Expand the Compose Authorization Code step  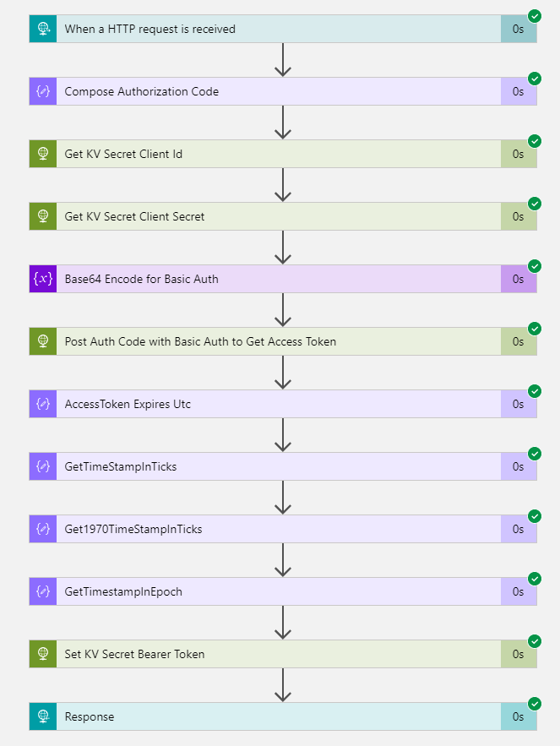click(283, 91)
